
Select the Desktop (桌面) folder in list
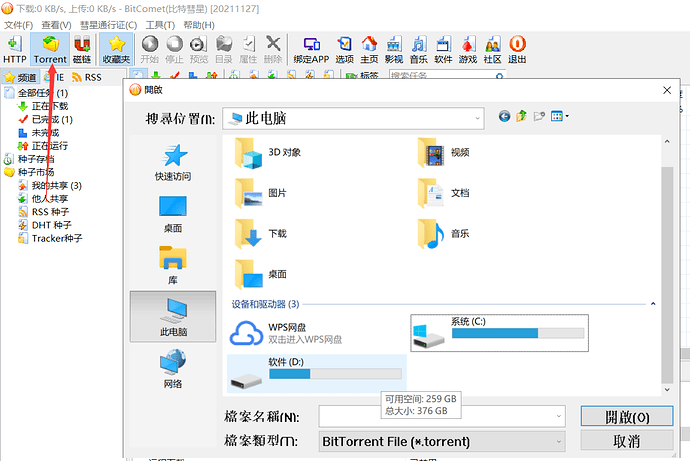[261, 274]
